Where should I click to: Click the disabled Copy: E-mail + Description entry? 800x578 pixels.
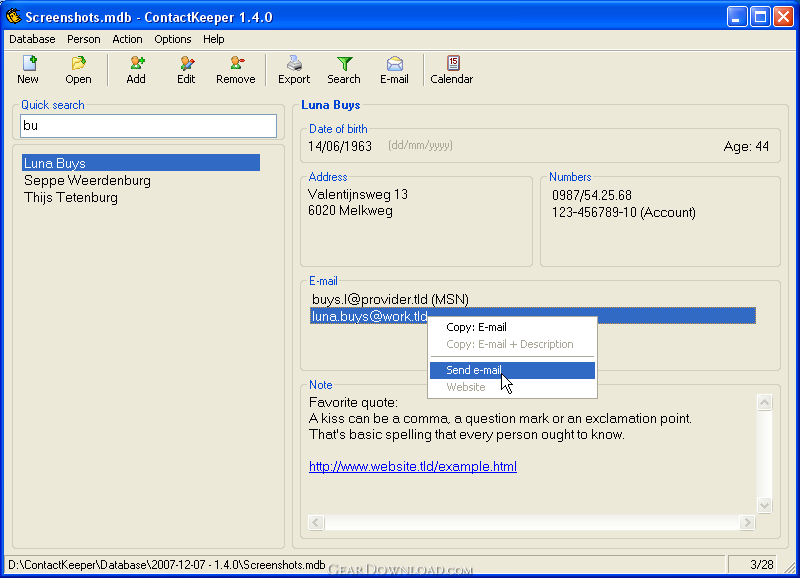point(512,344)
